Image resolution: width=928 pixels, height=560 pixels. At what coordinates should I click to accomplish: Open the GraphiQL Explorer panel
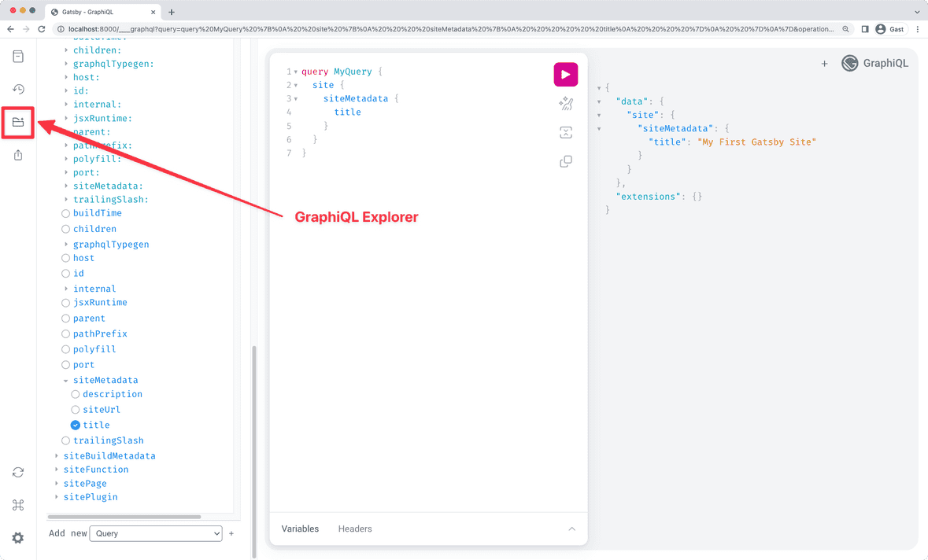[x=18, y=123]
